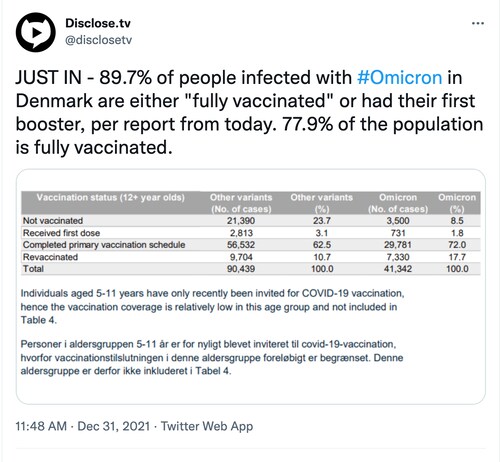This screenshot has width=500, height=462.
Task: Click the Total row value 41,342
Action: pos(398,269)
